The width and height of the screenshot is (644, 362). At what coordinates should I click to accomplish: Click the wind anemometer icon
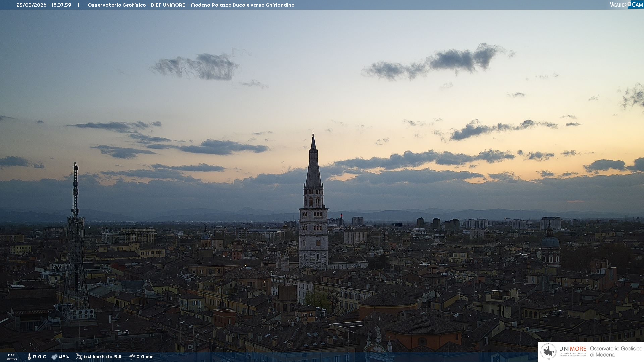79,357
